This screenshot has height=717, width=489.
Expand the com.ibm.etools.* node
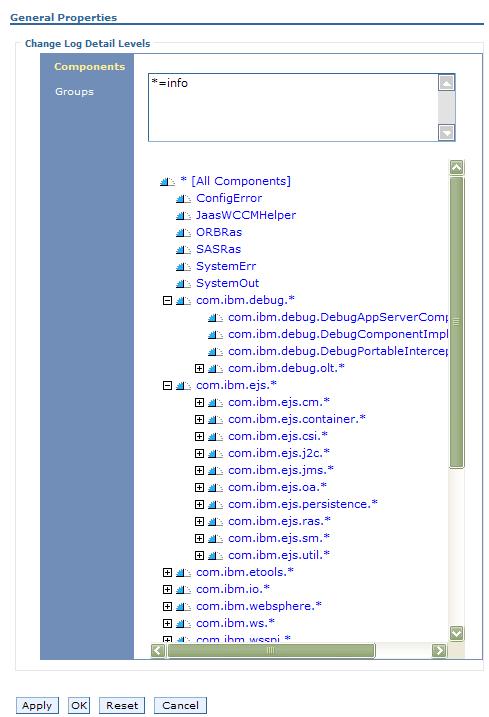tap(167, 573)
